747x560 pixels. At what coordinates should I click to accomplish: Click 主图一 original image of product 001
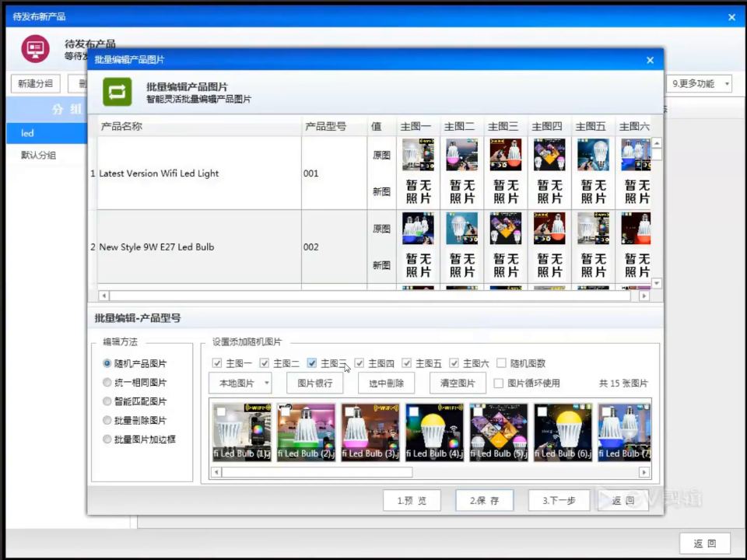click(419, 155)
